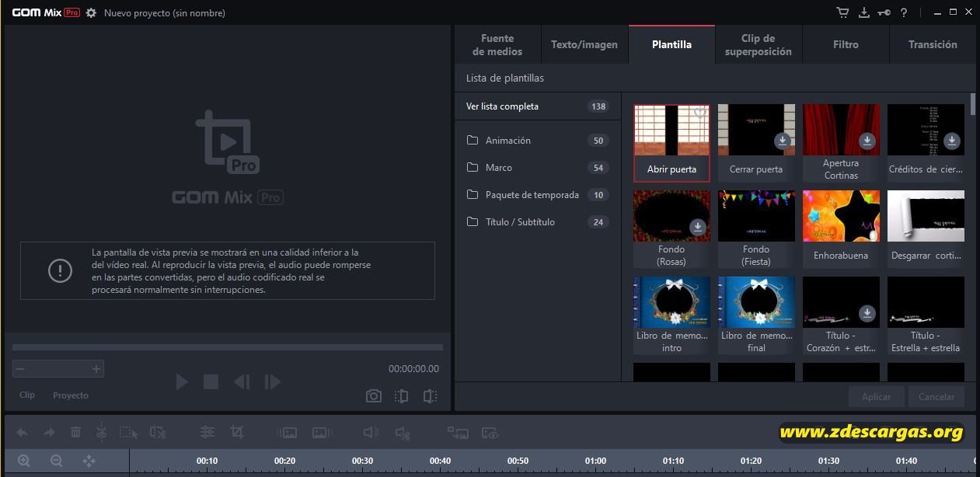Open the Fuente de medios tab
The height and width of the screenshot is (477, 980).
click(x=497, y=44)
